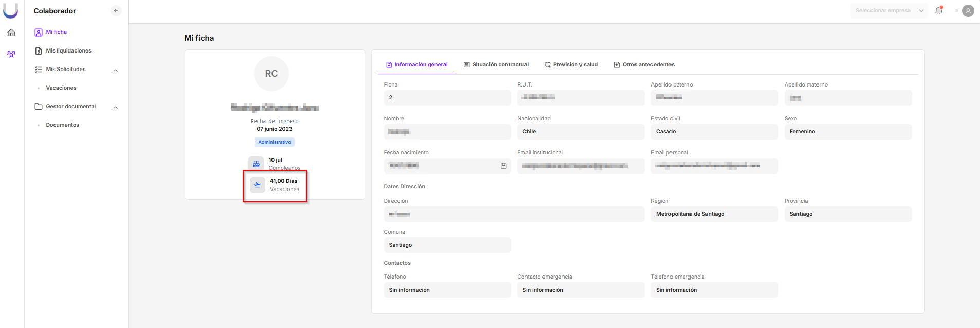Image resolution: width=980 pixels, height=328 pixels.
Task: Go to Mis liquidaciones
Action: tap(68, 51)
